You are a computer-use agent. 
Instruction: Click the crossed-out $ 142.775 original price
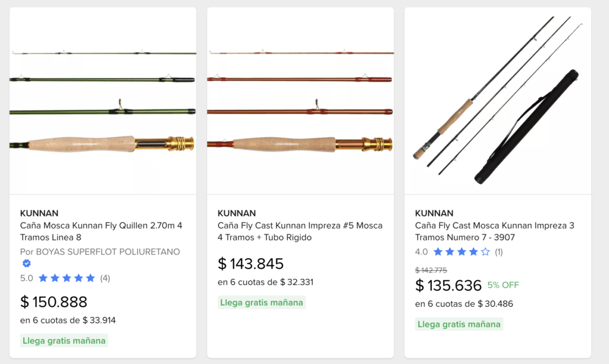tap(431, 270)
